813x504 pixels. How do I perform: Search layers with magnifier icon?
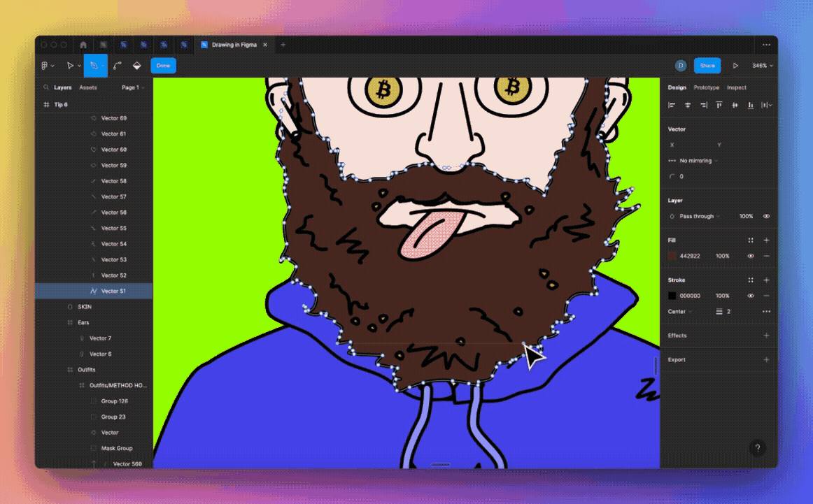46,87
